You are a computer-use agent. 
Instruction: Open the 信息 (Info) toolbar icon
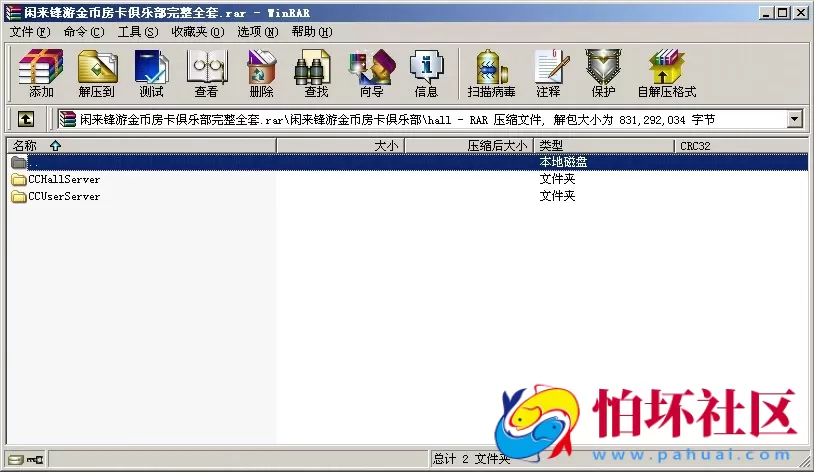pyautogui.click(x=426, y=73)
